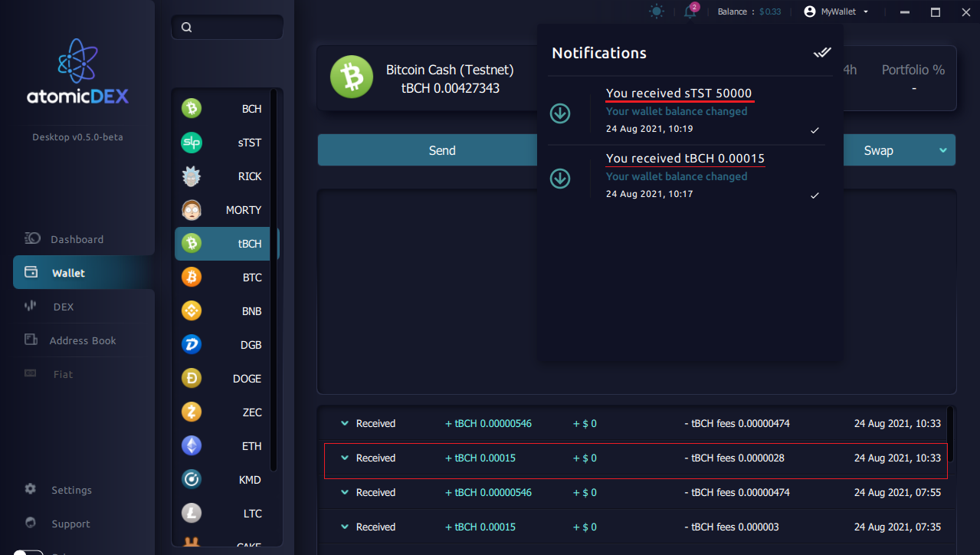The height and width of the screenshot is (555, 980).
Task: Expand the 07:55 received transaction
Action: (x=345, y=492)
